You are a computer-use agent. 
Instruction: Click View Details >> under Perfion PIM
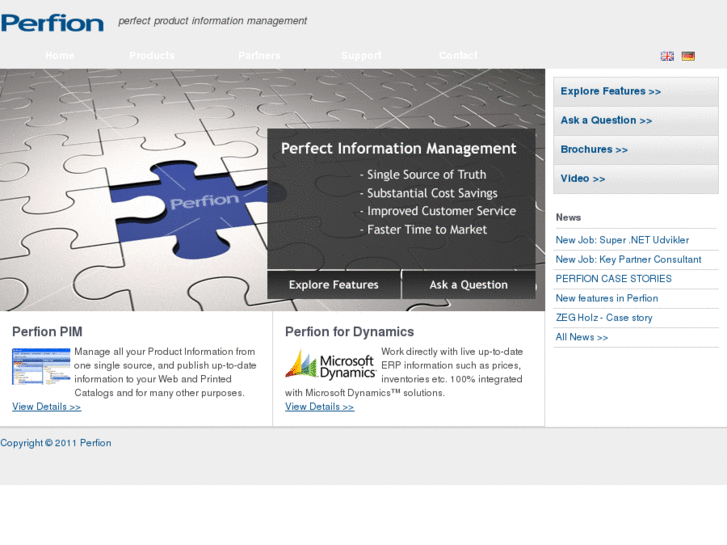(46, 407)
